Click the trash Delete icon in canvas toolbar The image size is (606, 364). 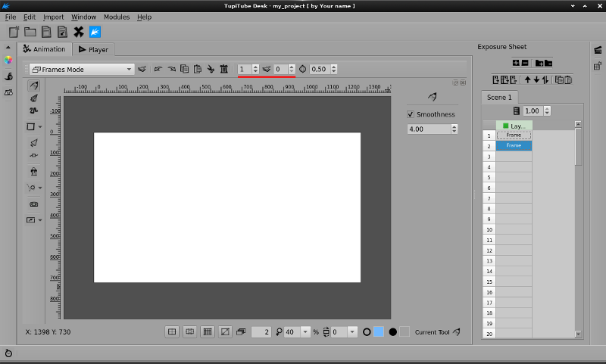223,69
